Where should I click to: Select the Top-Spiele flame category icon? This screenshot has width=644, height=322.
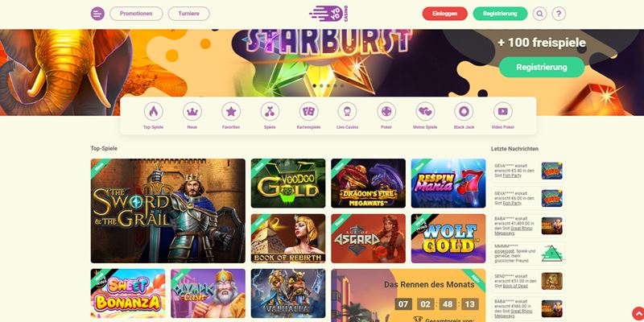point(153,111)
